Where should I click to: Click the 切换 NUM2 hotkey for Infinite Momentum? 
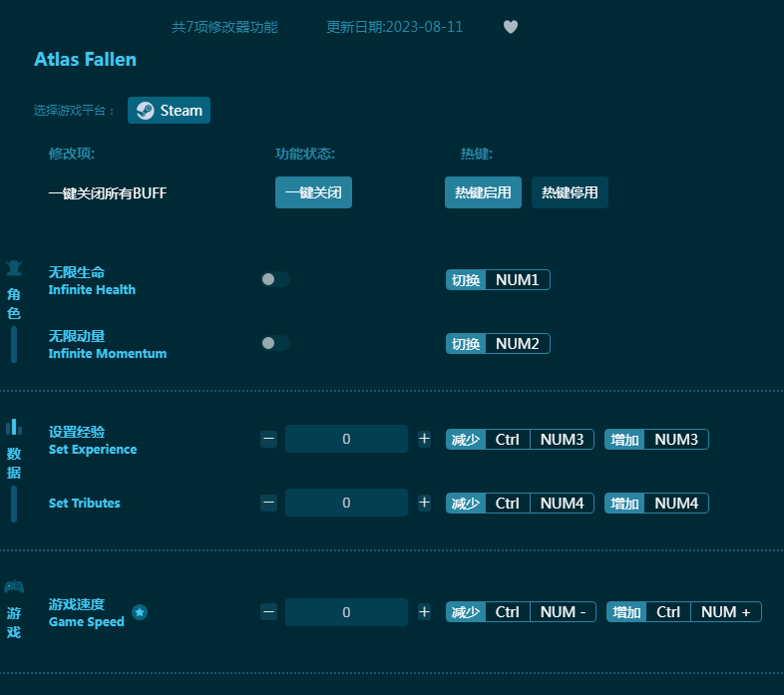(498, 344)
